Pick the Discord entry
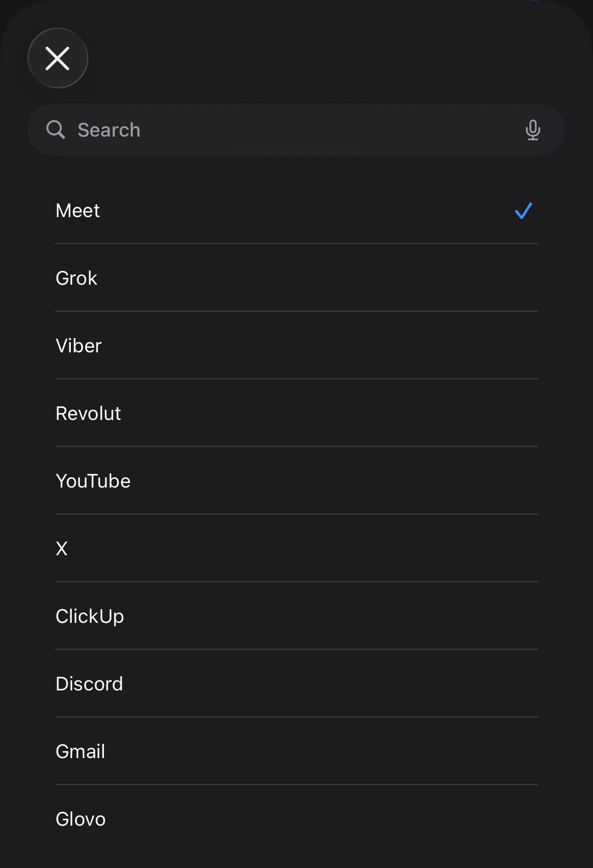The width and height of the screenshot is (593, 868). point(90,684)
